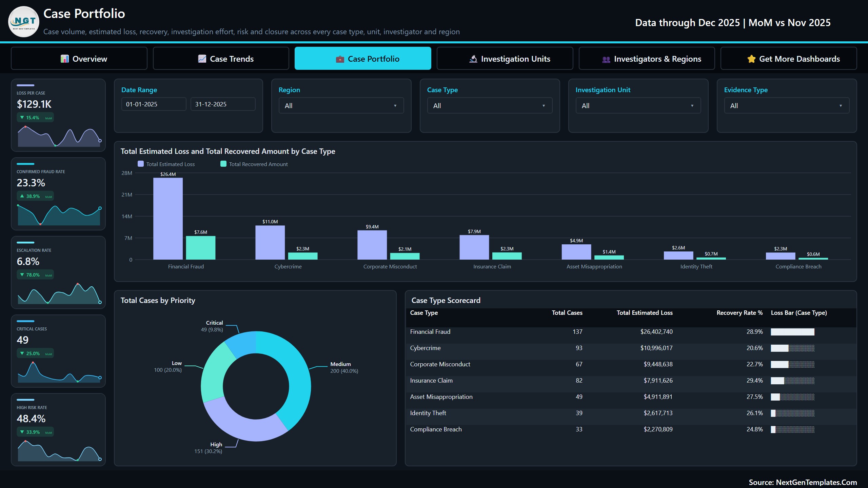Click Confirmed Fraud Rate sparkline chart

(x=59, y=215)
